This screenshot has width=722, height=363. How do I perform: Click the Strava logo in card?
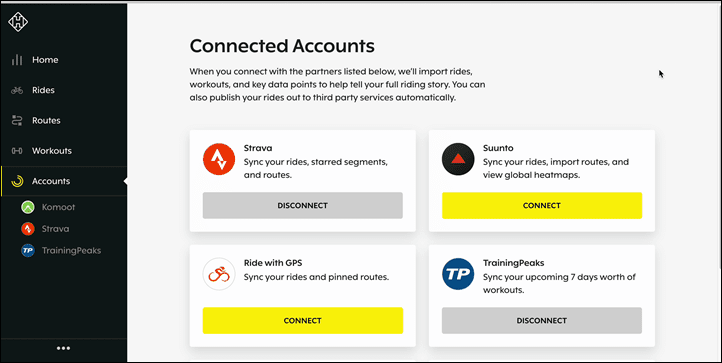(219, 159)
